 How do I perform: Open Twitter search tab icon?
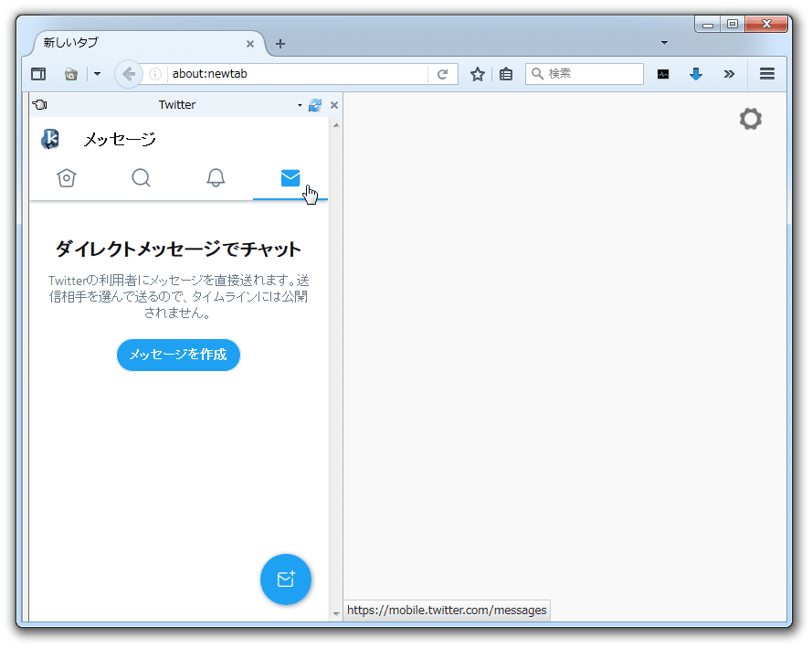[x=141, y=178]
